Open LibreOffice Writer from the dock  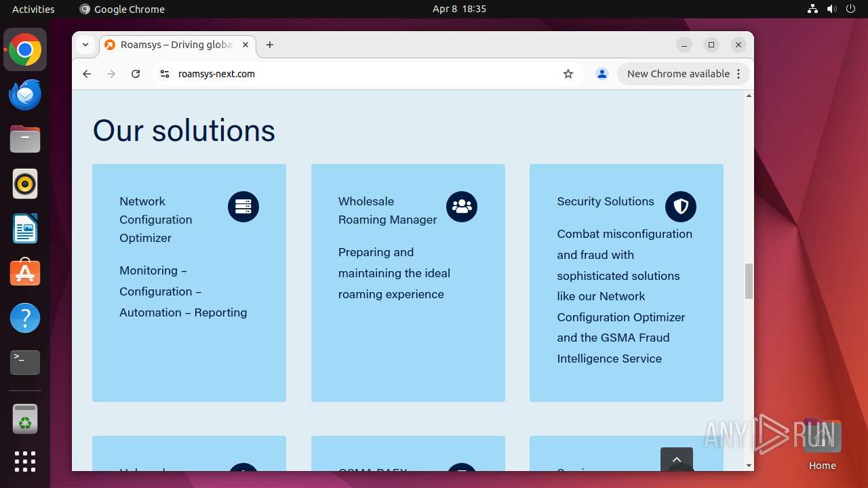[x=25, y=228]
